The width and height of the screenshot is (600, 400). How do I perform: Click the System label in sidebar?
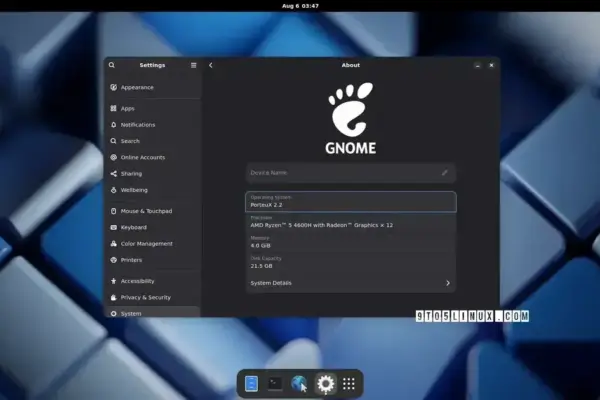click(131, 313)
